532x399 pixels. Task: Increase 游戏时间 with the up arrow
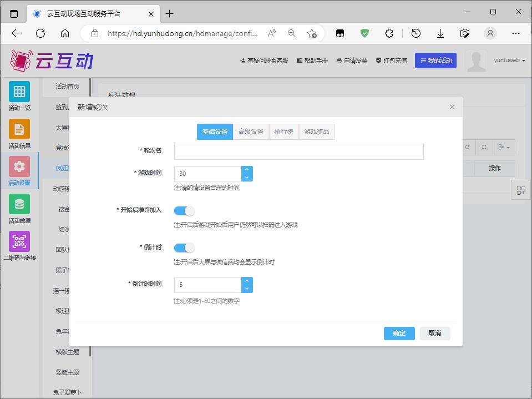pyautogui.click(x=247, y=169)
